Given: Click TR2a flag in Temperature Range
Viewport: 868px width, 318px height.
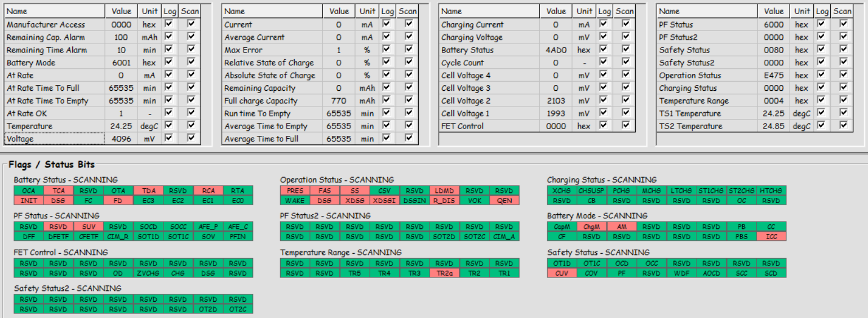Looking at the screenshot, I should (x=445, y=273).
